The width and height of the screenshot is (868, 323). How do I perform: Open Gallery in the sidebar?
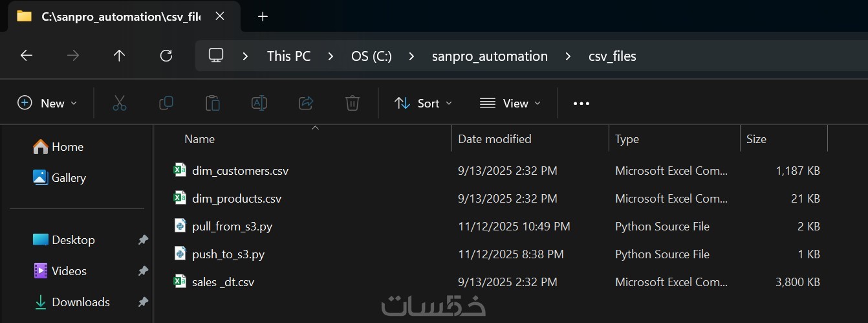pyautogui.click(x=69, y=177)
